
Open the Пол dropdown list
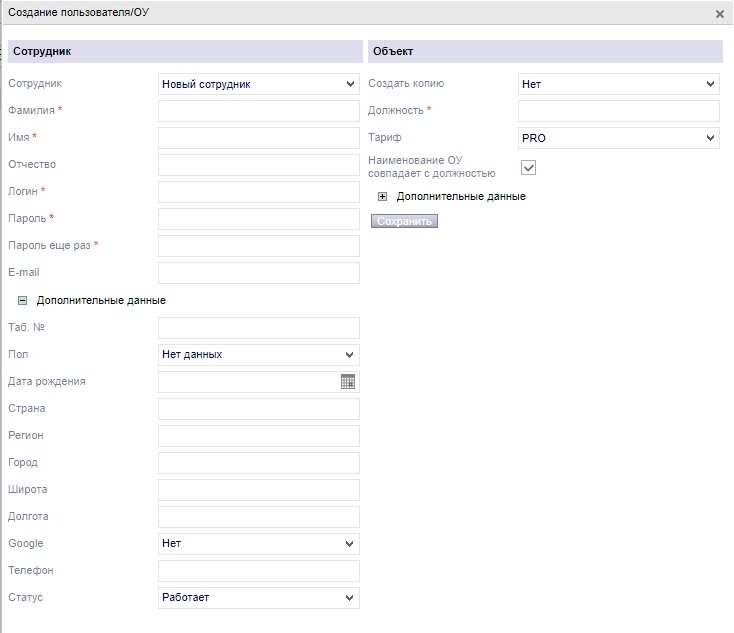[258, 354]
